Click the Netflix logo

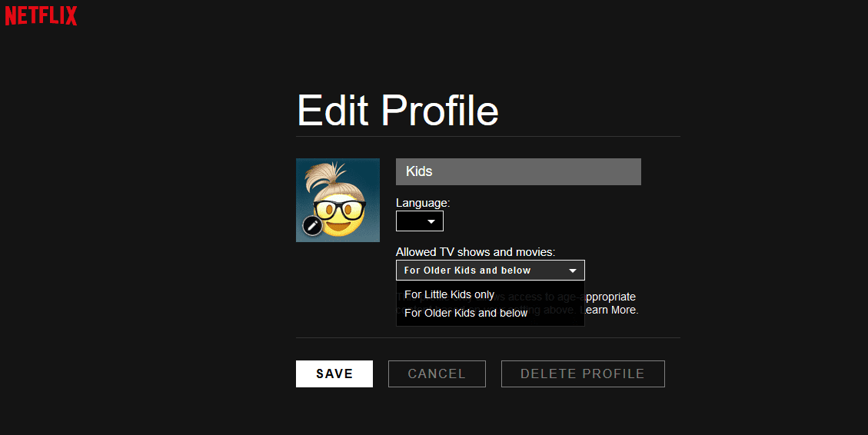[x=41, y=15]
